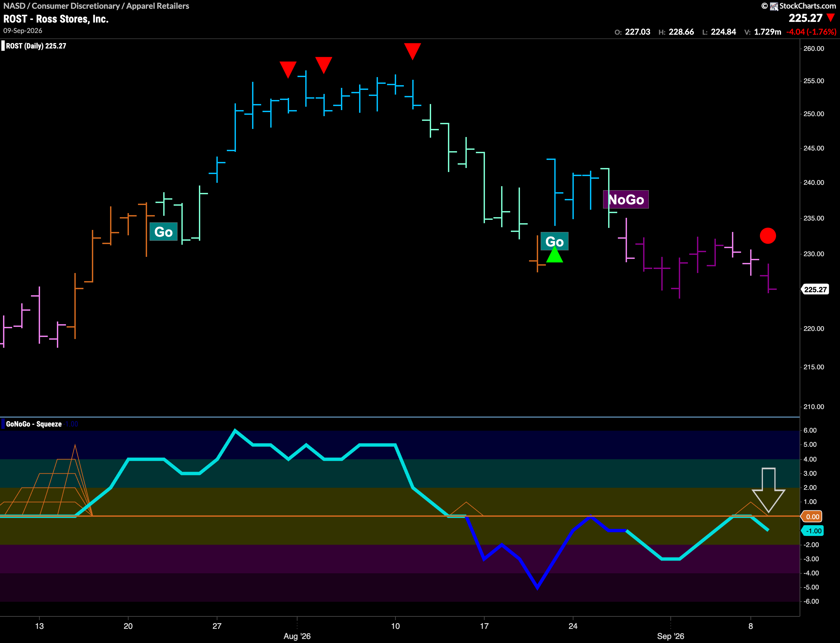Click the ROST (Daily) 225.27 legend

36,46
